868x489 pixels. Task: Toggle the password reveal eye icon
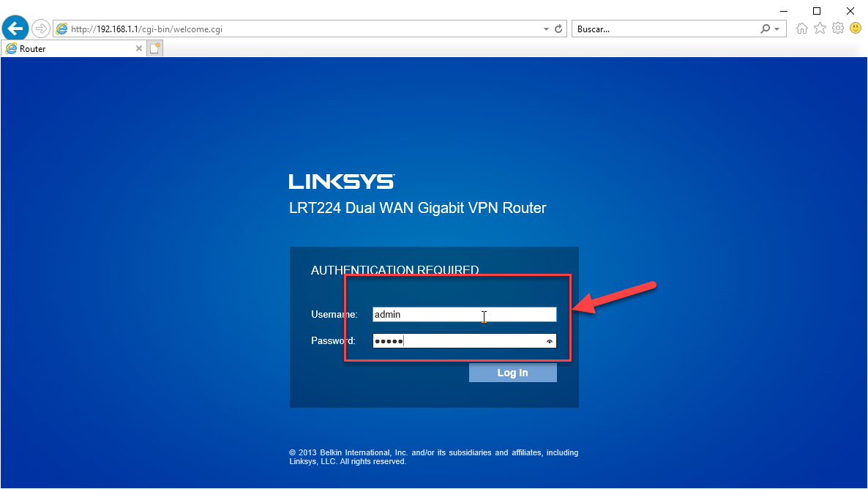point(549,341)
